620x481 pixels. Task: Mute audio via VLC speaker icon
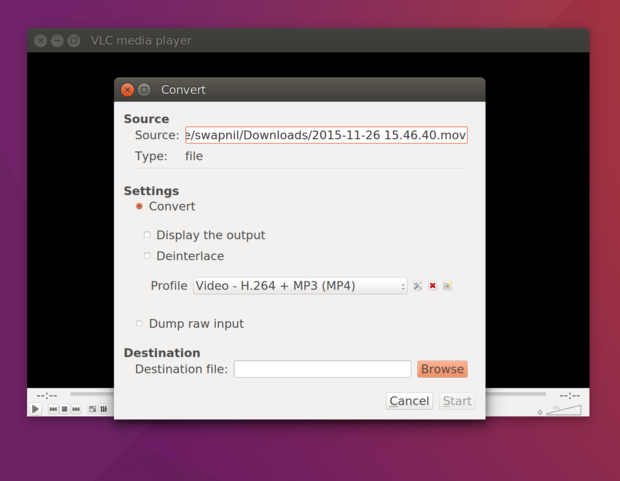pyautogui.click(x=540, y=412)
